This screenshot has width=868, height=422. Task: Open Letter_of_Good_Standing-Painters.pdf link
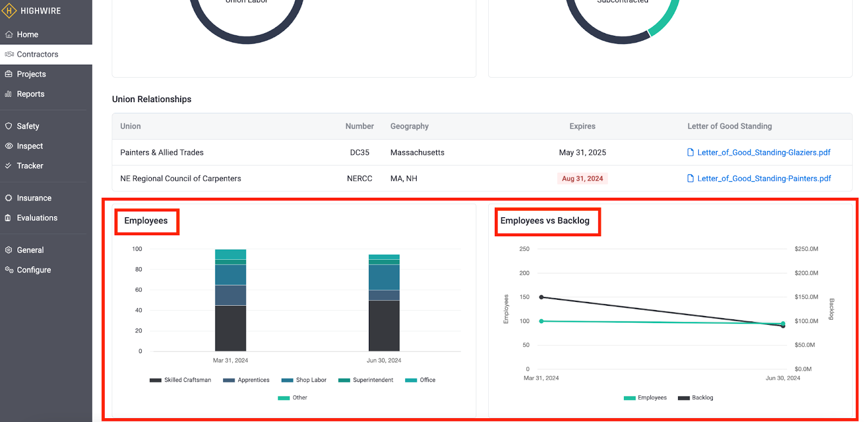coord(764,179)
